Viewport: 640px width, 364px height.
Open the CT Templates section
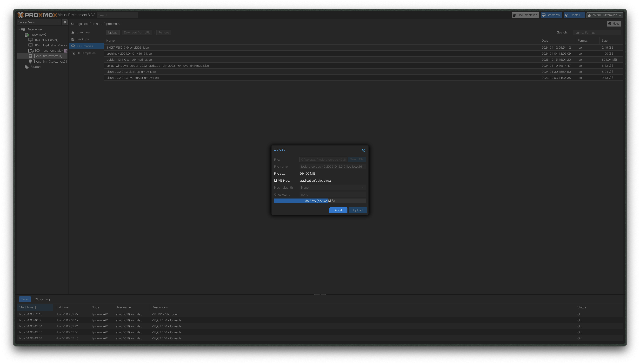coord(86,53)
